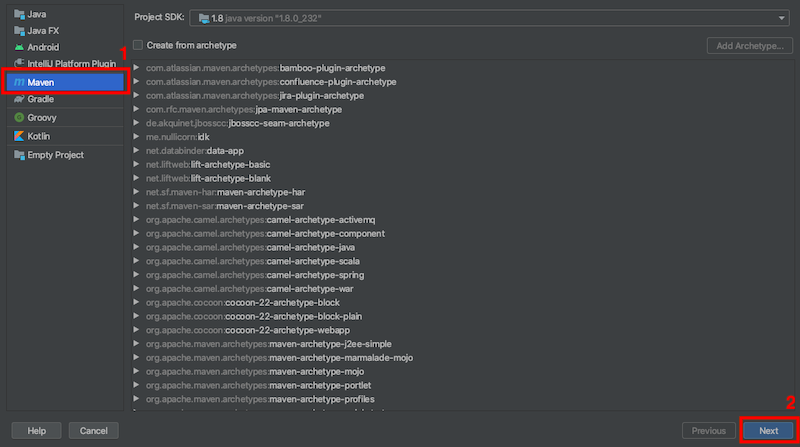
Task: Select Java FX project type
Action: [65, 31]
